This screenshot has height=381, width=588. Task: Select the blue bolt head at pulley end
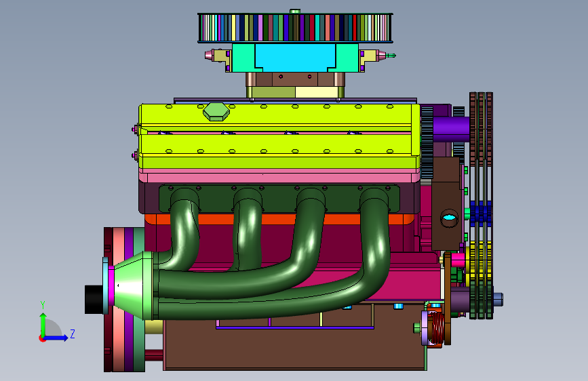tap(498, 299)
